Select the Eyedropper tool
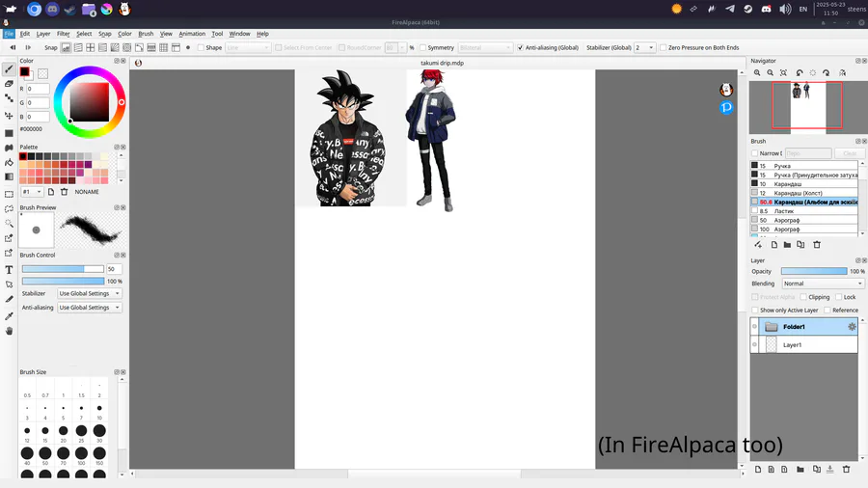Viewport: 868px width, 488px height. (x=9, y=316)
